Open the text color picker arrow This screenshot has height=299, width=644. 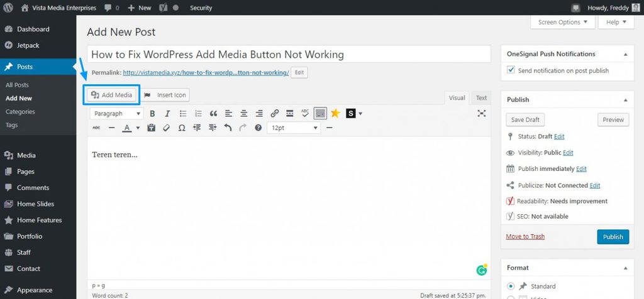(138, 128)
